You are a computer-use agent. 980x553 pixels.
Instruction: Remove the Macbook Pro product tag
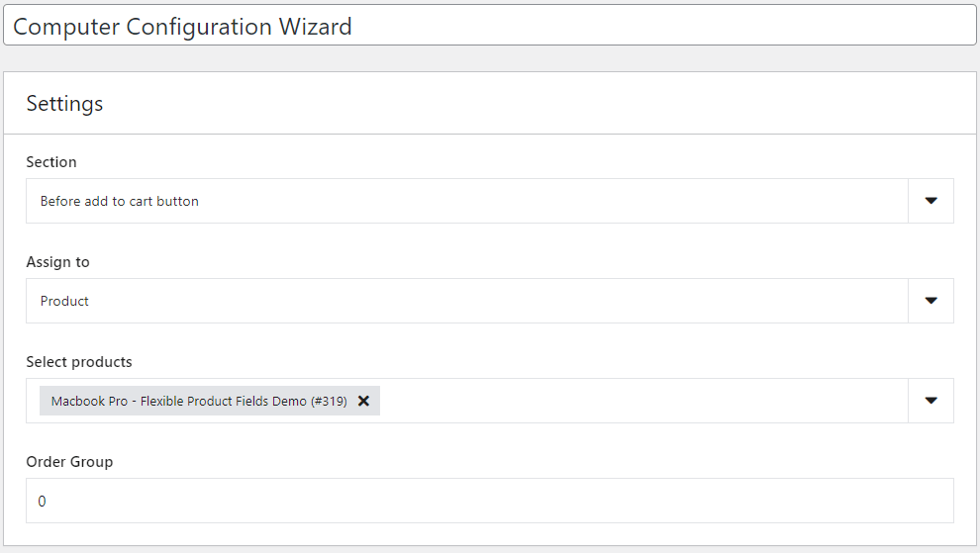point(363,402)
